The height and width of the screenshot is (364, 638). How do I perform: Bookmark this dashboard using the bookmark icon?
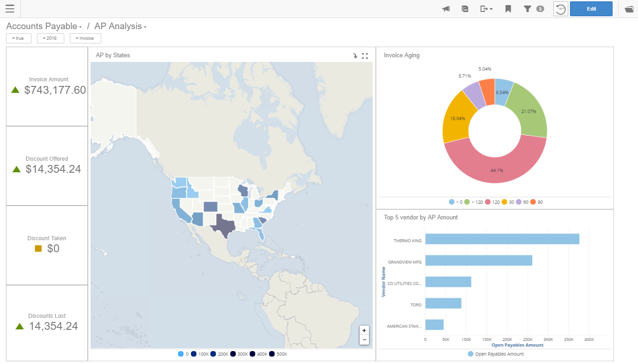pyautogui.click(x=507, y=9)
